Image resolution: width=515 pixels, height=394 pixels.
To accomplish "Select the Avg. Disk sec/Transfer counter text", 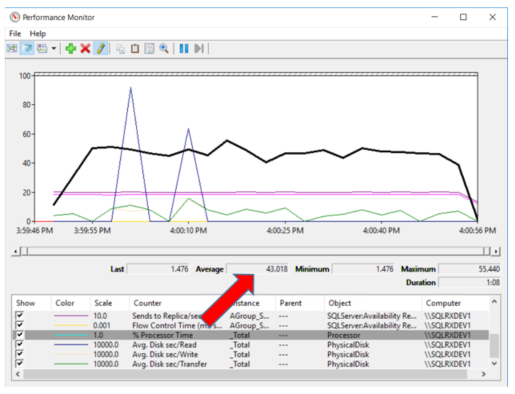I will pos(169,364).
